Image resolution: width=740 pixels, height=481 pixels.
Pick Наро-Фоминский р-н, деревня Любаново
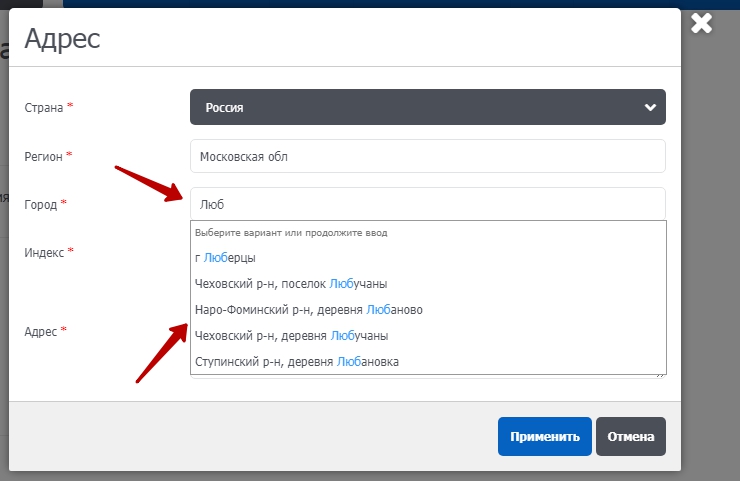click(x=309, y=310)
